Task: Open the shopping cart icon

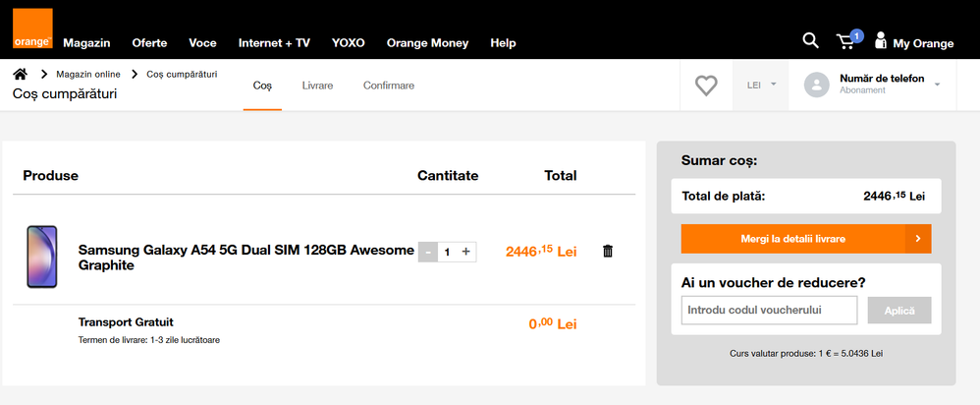Action: 845,41
